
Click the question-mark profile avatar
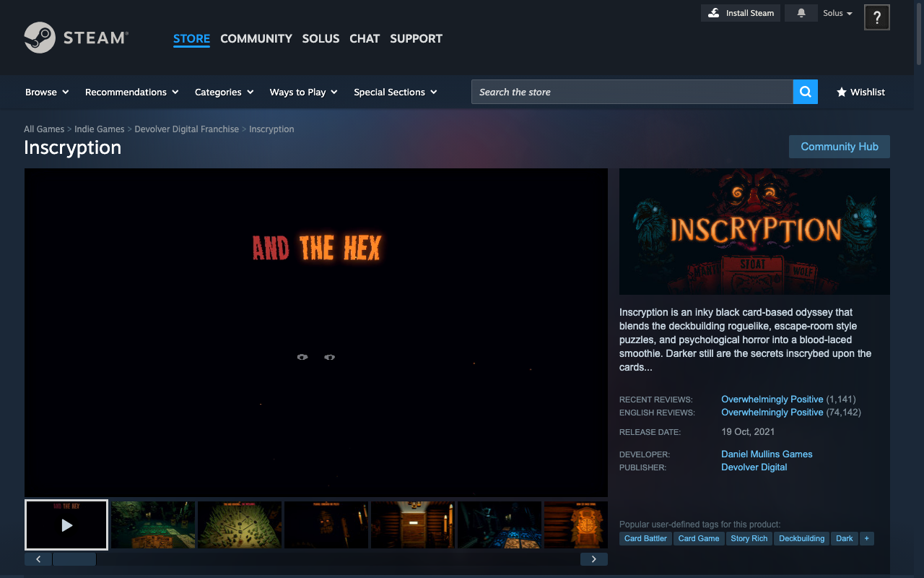(x=876, y=17)
